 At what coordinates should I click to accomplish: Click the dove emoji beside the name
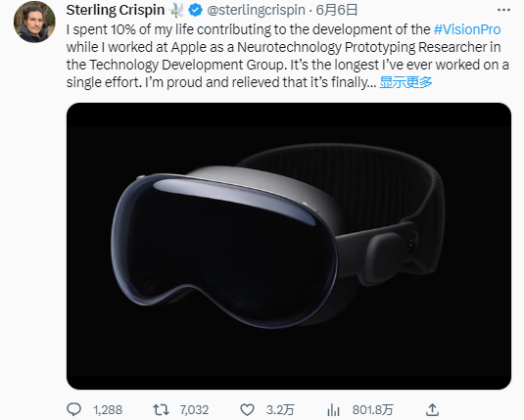point(176,11)
